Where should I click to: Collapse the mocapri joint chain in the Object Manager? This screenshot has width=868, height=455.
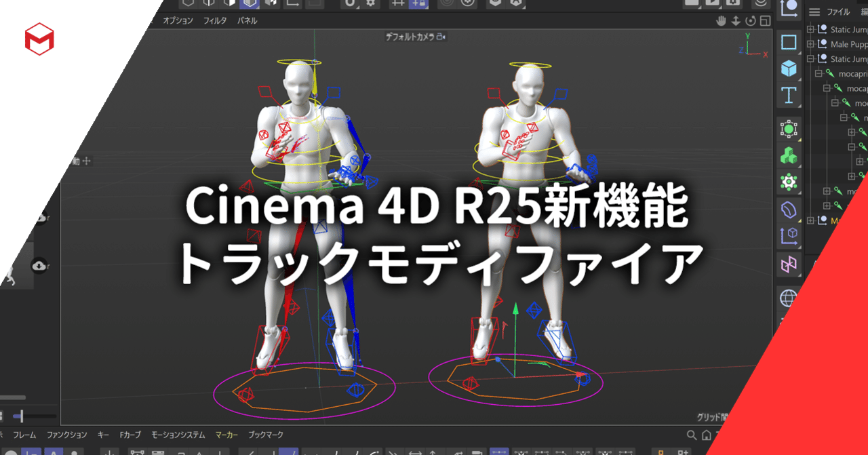(818, 73)
